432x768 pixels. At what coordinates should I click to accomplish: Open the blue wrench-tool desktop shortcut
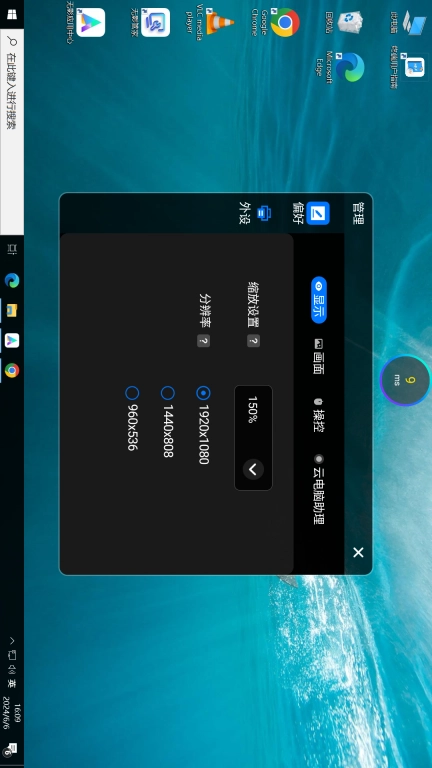point(150,23)
